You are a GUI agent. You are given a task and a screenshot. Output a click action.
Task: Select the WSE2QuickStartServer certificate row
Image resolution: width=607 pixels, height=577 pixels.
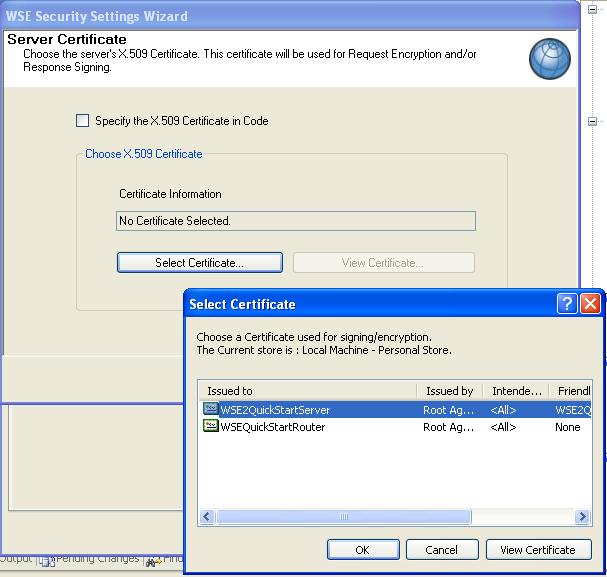[x=396, y=409]
